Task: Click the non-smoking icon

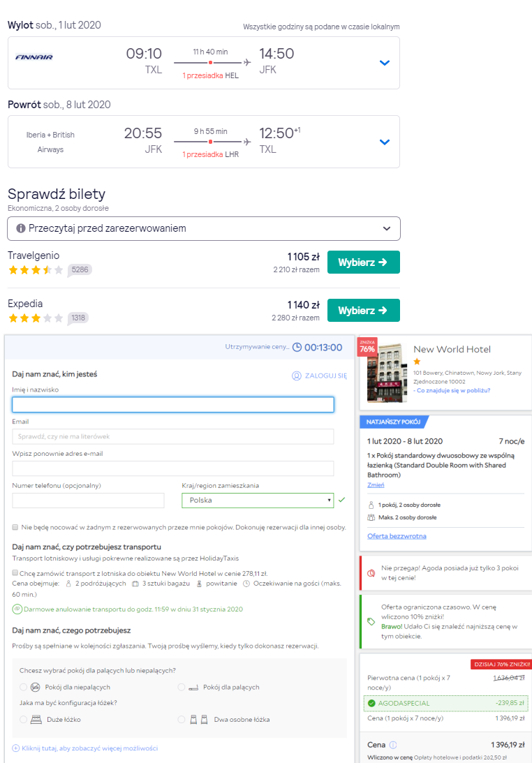Action: click(x=36, y=687)
